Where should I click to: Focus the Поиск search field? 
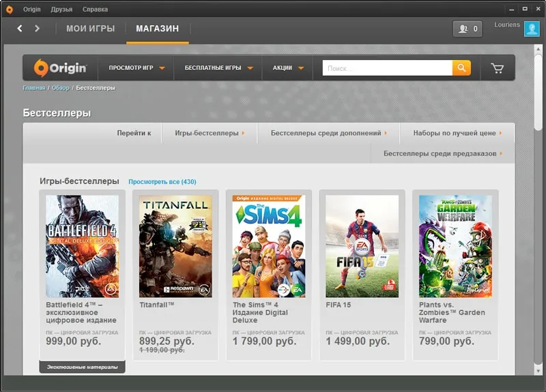click(x=387, y=67)
